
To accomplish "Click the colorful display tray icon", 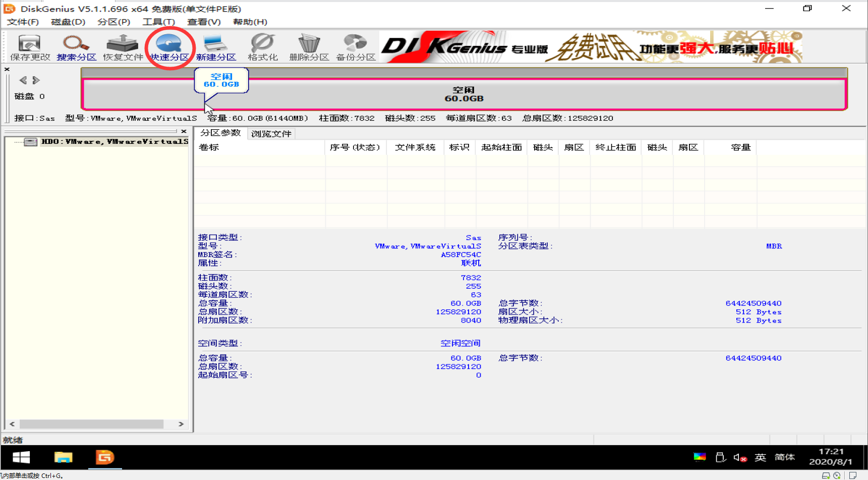I will click(700, 457).
